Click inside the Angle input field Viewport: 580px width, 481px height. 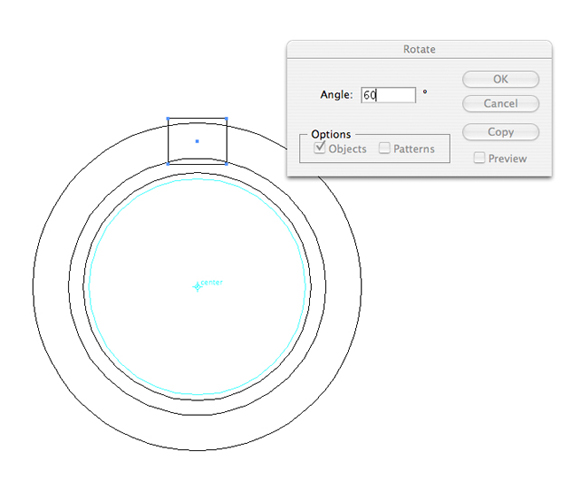click(x=388, y=95)
